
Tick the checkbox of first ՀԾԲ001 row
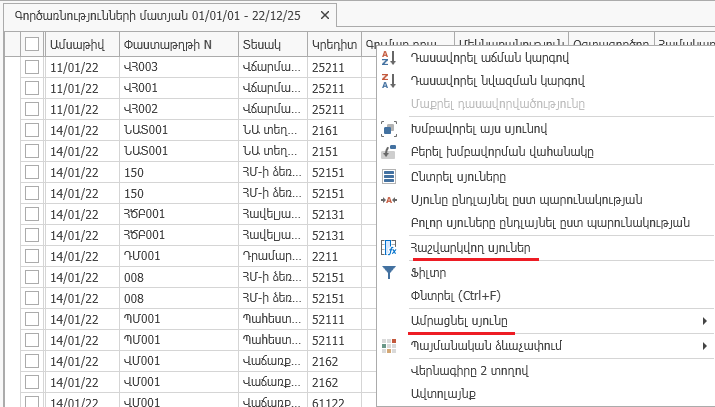32,214
